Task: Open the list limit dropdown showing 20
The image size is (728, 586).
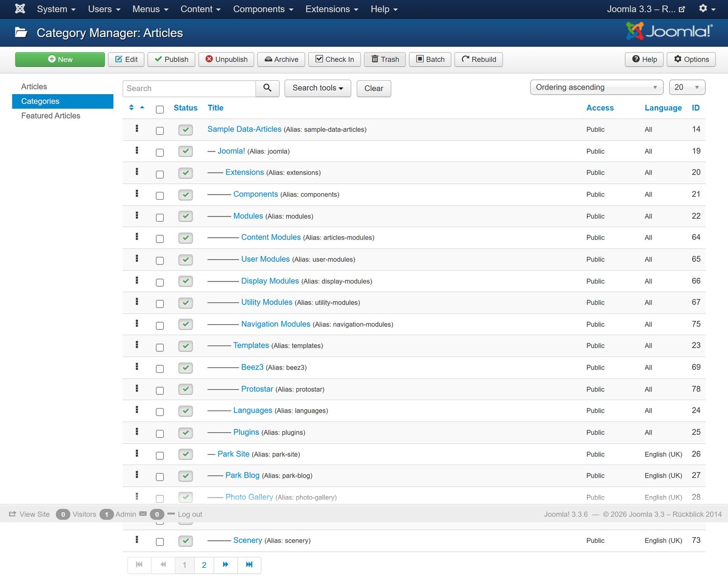Action: [687, 87]
